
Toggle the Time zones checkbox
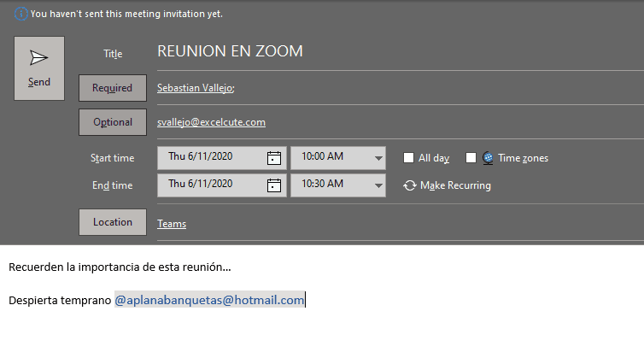(471, 158)
